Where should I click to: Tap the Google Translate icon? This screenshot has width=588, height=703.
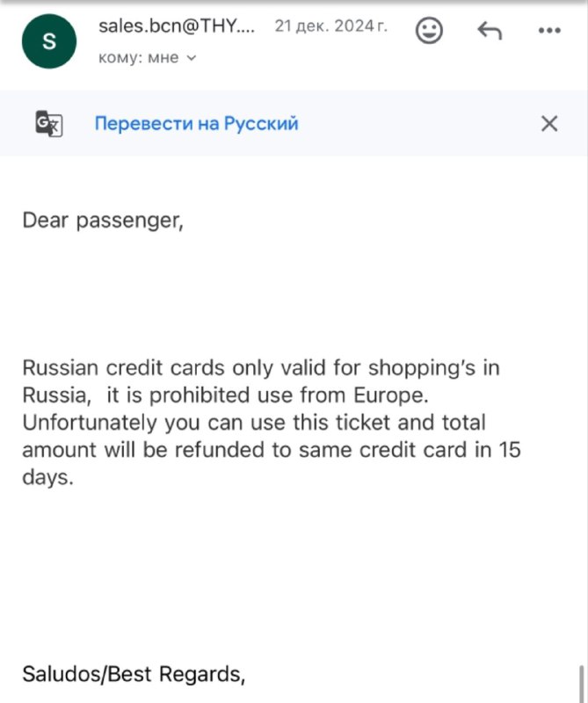coord(49,123)
